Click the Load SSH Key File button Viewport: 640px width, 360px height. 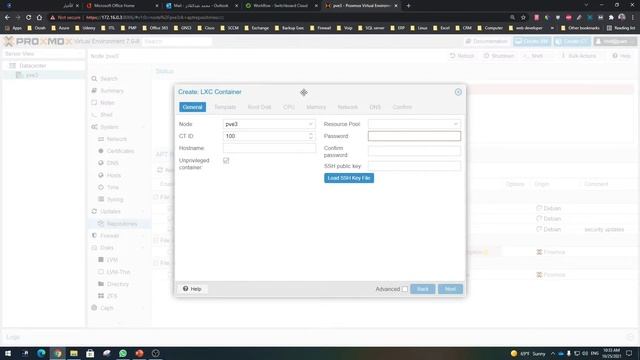point(349,178)
